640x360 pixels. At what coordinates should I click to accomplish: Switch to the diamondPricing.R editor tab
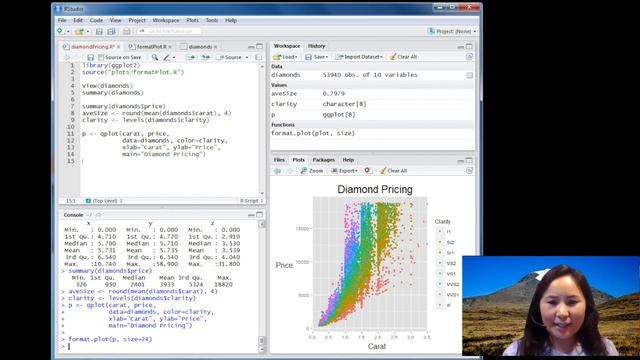[x=90, y=47]
